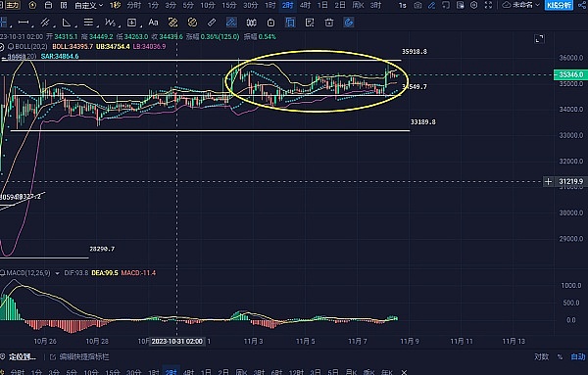Click the crosshair plus beside 31219.9

pos(548,182)
